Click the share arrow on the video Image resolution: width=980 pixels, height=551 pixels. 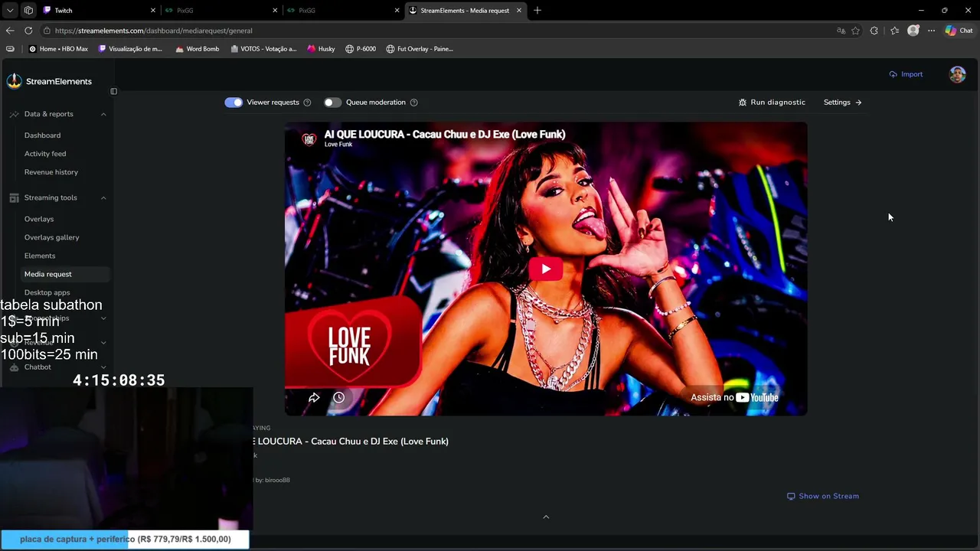[x=314, y=397]
